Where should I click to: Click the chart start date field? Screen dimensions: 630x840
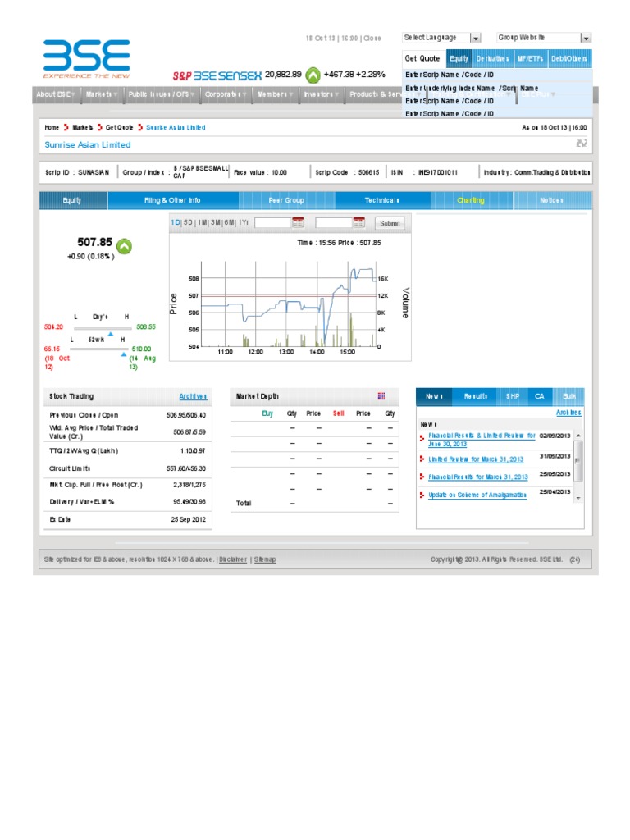[x=272, y=222]
